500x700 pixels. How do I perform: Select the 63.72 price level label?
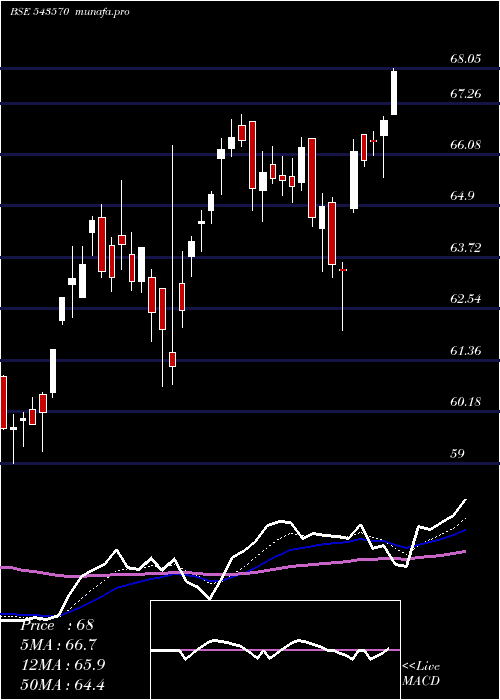click(466, 247)
